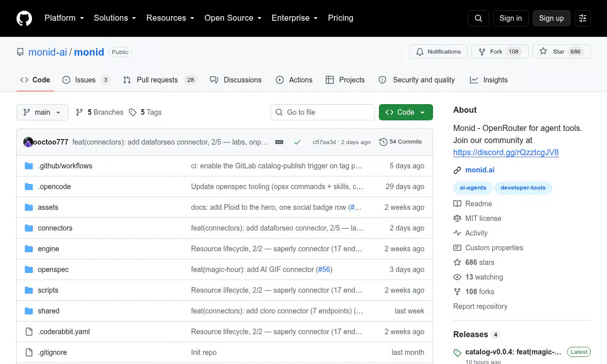Switch to the Projects tab

point(345,80)
